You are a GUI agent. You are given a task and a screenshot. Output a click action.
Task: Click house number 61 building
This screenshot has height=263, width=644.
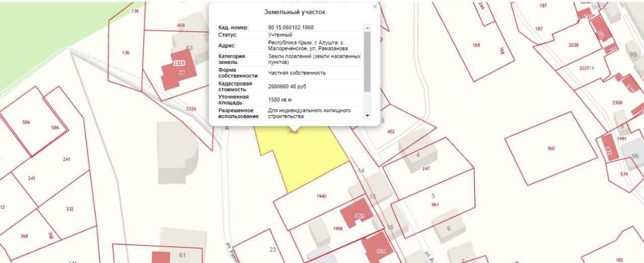click(182, 245)
